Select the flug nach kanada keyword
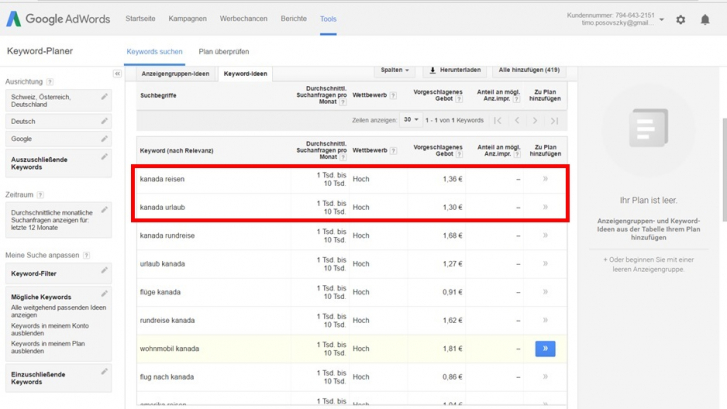 166,377
